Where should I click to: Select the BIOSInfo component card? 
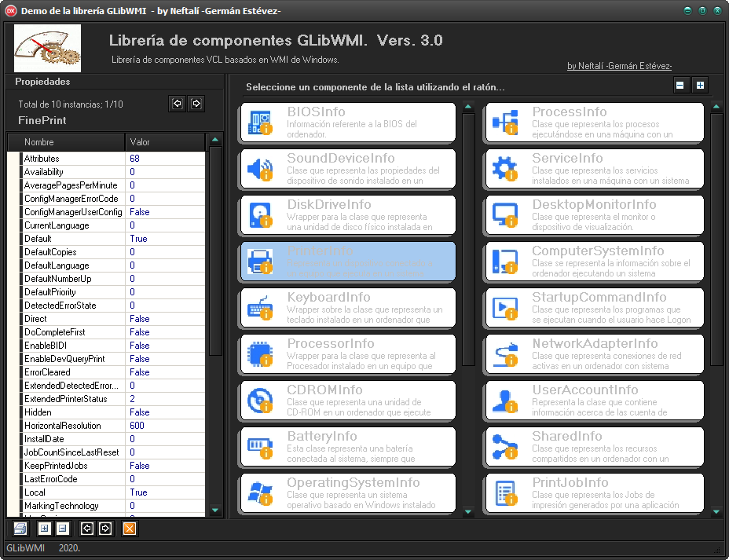[347, 122]
